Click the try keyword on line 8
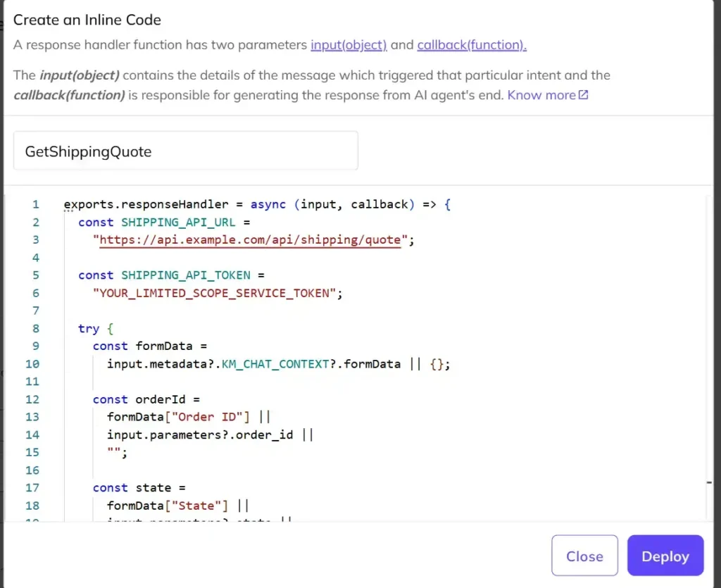721x588 pixels. tap(89, 328)
